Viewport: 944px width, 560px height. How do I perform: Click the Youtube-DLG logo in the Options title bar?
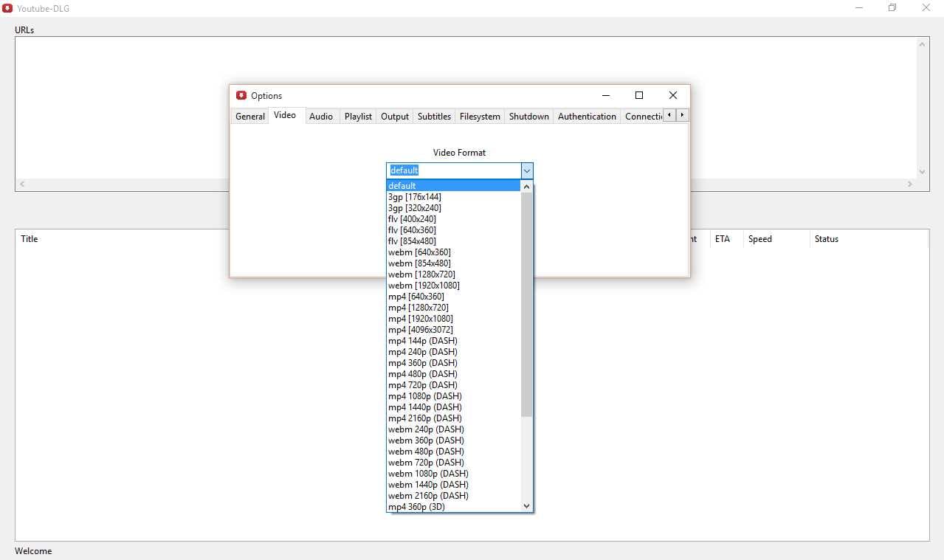point(241,95)
